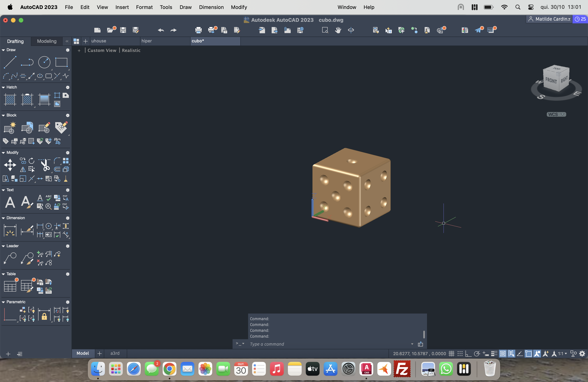The height and width of the screenshot is (382, 588).
Task: Select the Line tool in Draw panel
Action: click(10, 62)
